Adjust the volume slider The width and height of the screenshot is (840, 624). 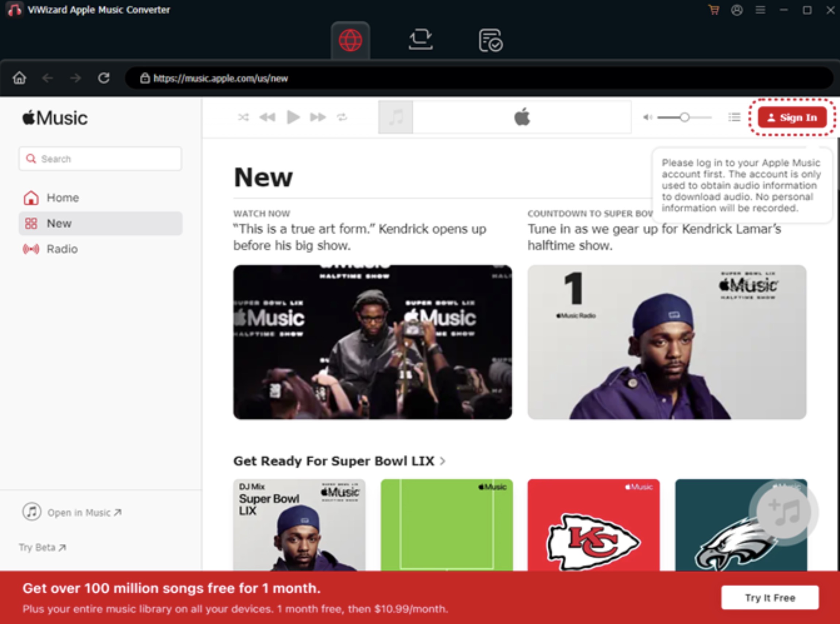coord(684,118)
